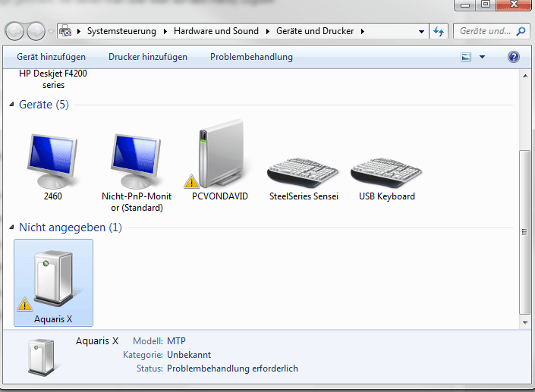Click the USB Keyboard name label
This screenshot has height=392, width=535.
386,196
